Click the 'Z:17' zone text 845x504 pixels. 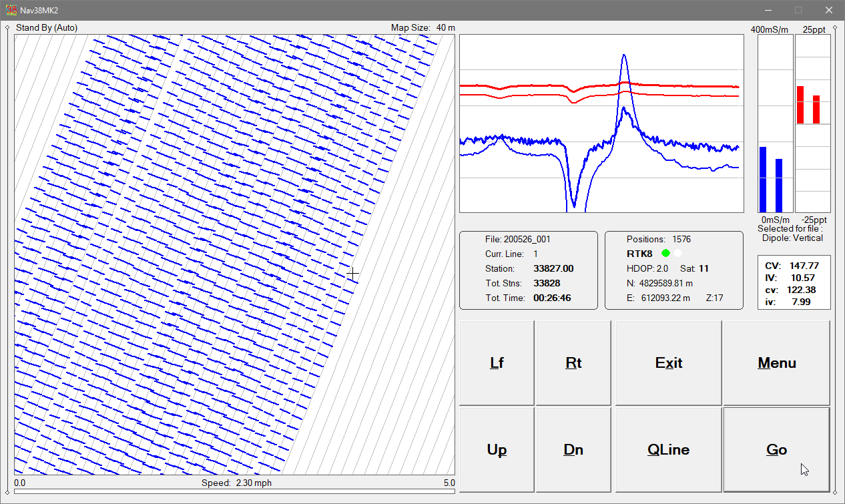(714, 298)
